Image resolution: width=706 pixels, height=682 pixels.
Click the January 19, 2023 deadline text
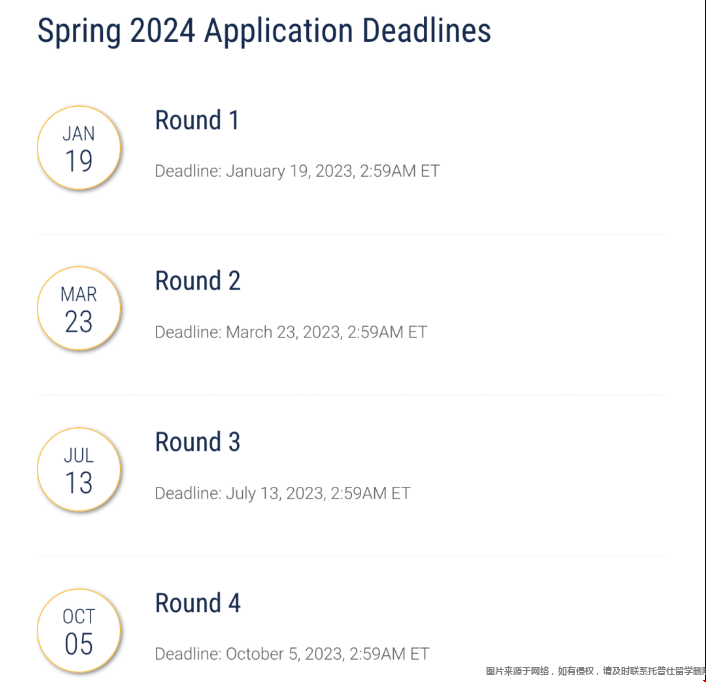[297, 172]
